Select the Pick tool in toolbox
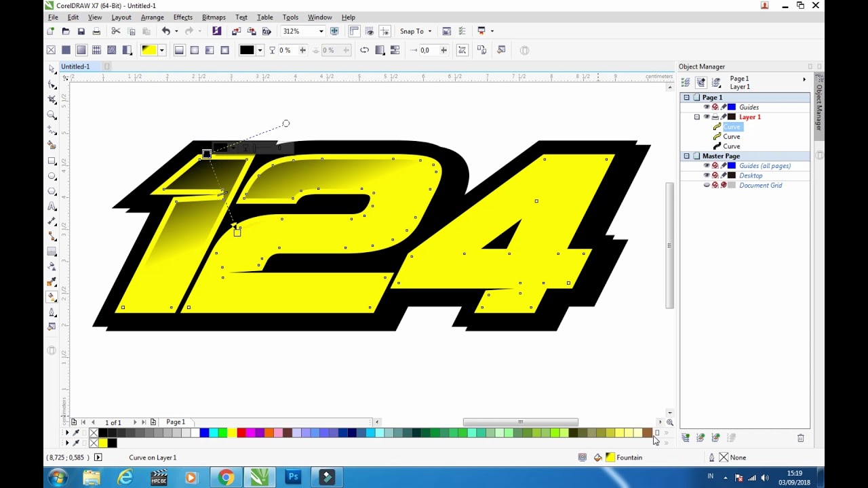 coord(52,70)
